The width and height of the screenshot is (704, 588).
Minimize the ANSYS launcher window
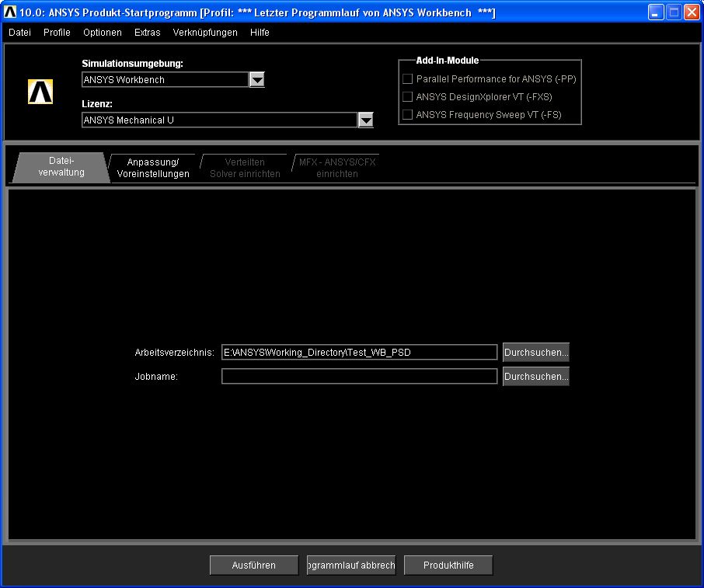(656, 12)
